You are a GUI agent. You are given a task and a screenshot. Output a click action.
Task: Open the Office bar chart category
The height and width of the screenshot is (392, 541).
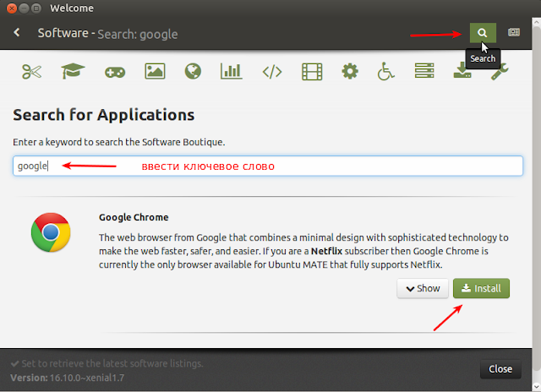231,71
